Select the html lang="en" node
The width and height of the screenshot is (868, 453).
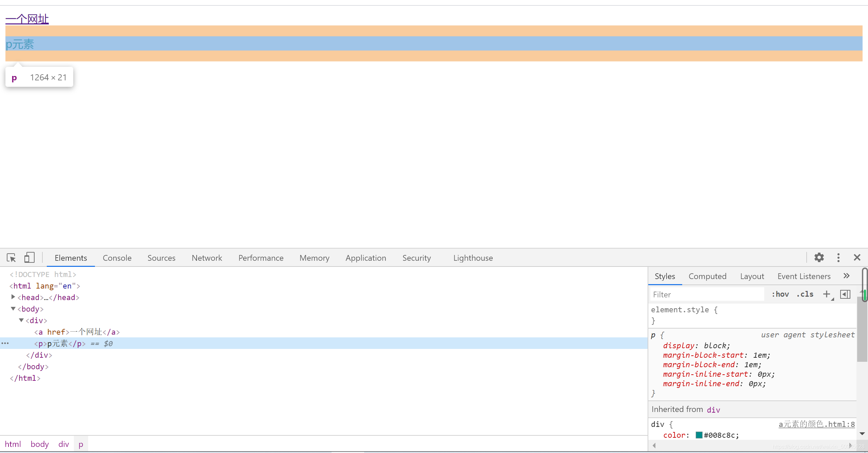(45, 285)
